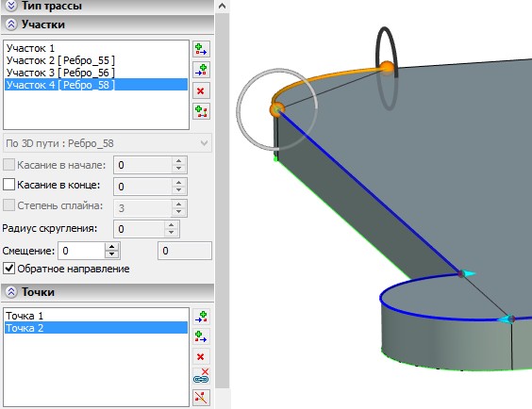The height and width of the screenshot is (409, 532).
Task: Click the break link icon by Точки list
Action: 201,376
